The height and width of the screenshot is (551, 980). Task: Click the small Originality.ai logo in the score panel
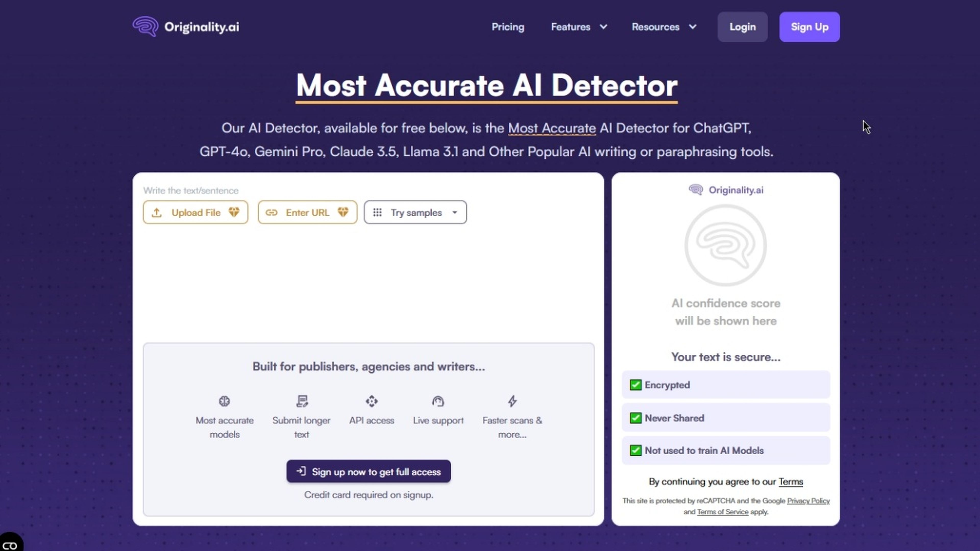tap(726, 190)
